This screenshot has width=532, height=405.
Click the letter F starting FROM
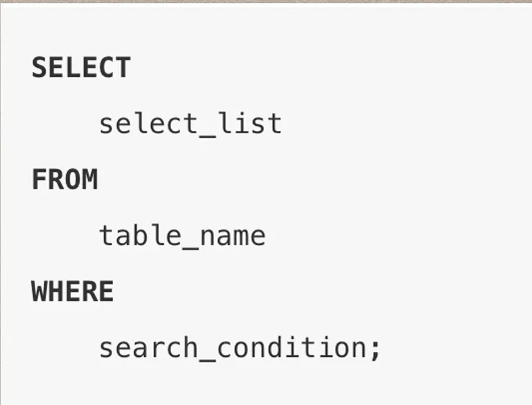coord(40,180)
